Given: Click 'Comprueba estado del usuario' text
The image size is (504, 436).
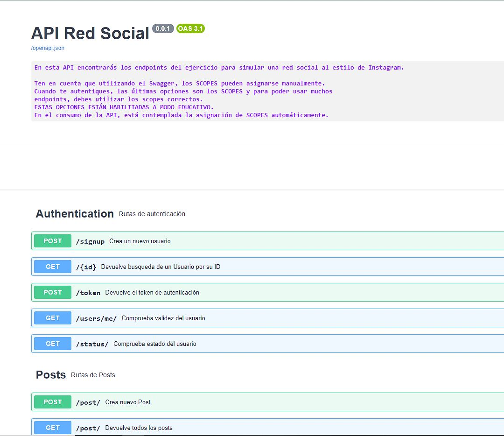Looking at the screenshot, I should (154, 344).
